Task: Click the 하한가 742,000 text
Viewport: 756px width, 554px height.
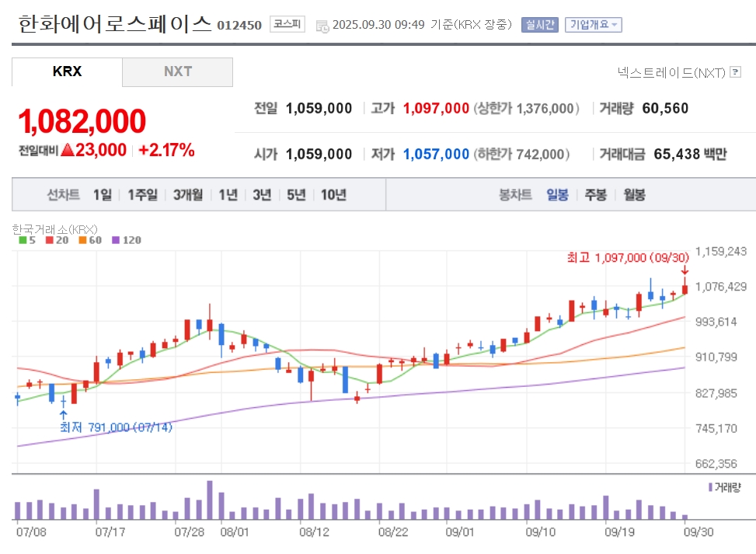Action: tap(521, 155)
